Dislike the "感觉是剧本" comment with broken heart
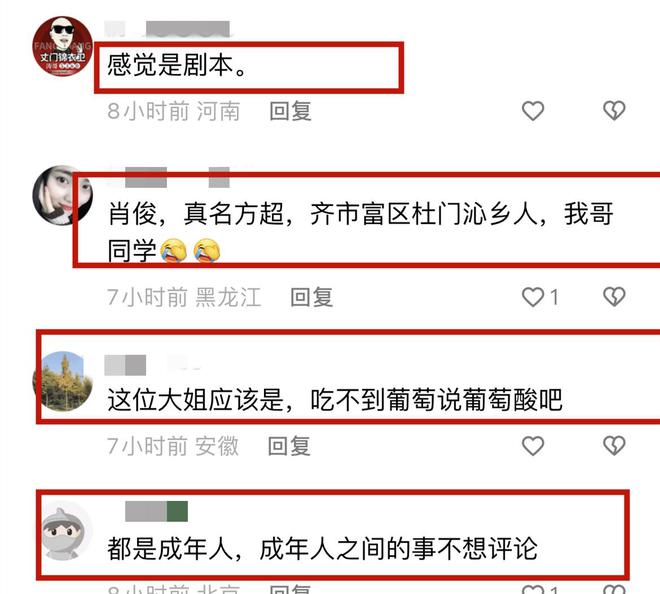This screenshot has height=594, width=660. click(x=614, y=111)
